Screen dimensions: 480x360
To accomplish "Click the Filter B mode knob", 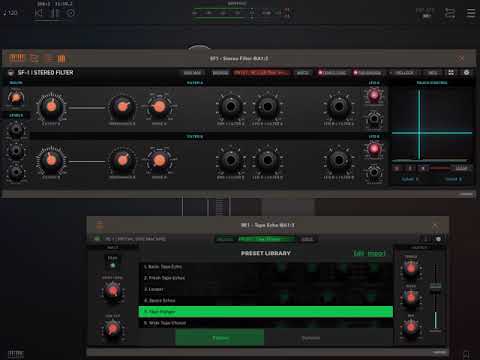I will pyautogui.click(x=159, y=160).
